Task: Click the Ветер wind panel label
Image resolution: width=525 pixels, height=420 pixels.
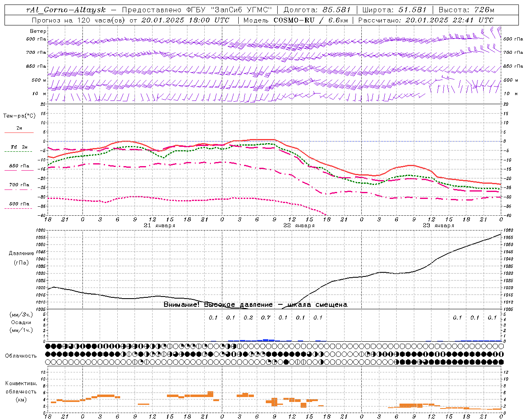Action: pos(38,31)
